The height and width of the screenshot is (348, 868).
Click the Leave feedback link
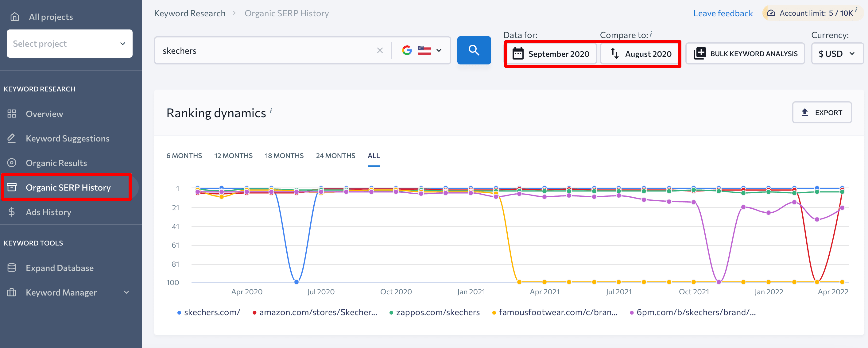tap(723, 13)
